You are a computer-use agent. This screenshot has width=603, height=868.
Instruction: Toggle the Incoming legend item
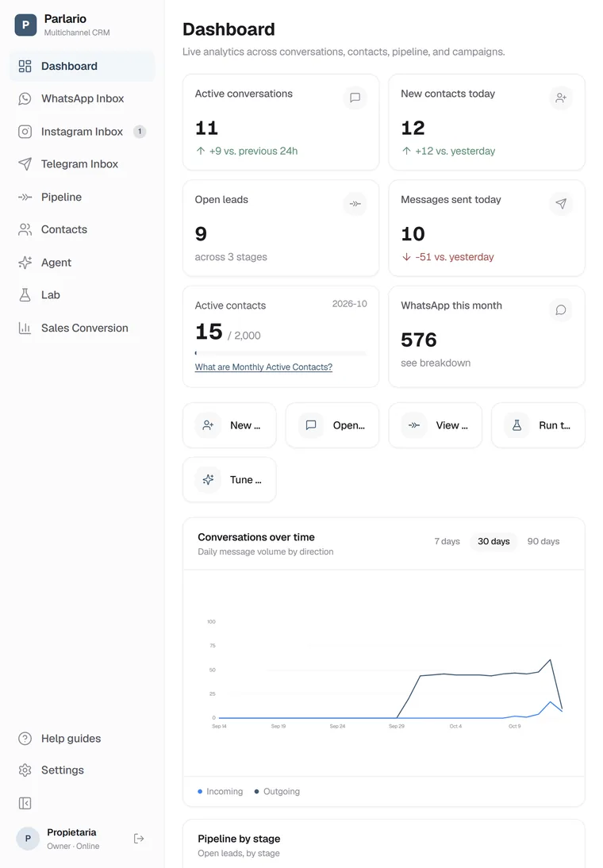[x=221, y=792]
